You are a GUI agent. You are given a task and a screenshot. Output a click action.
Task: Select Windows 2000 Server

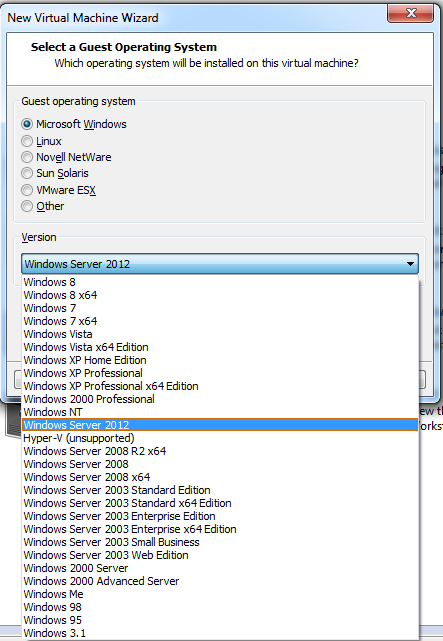220,568
